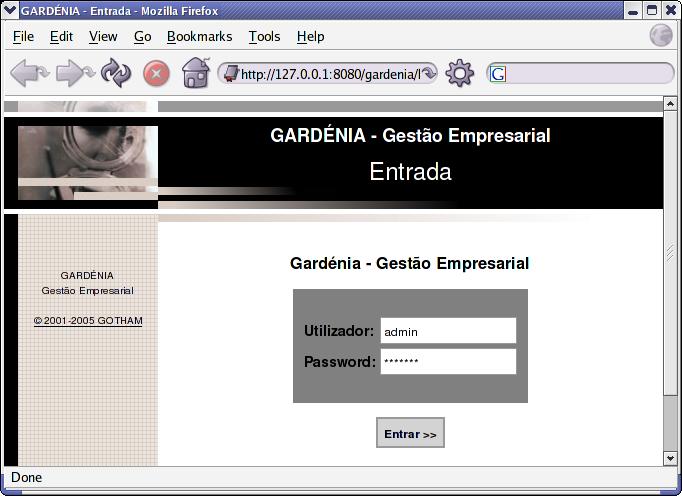Go to the Home page via the house icon
682x496 pixels.
point(196,73)
